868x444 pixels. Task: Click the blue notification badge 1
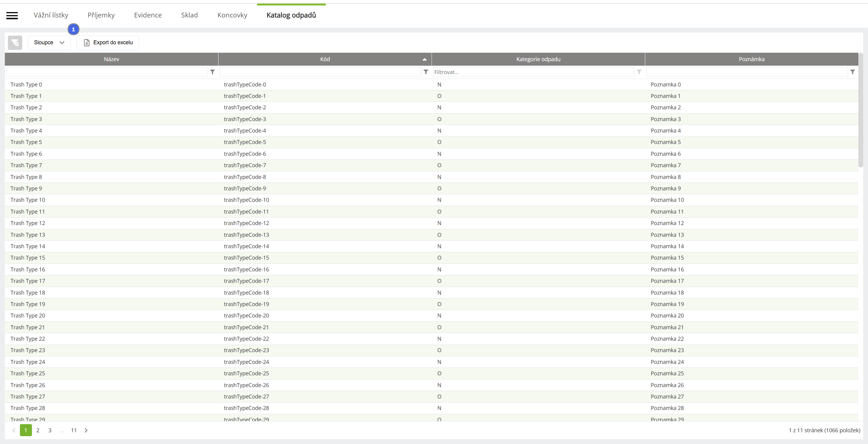[x=74, y=30]
